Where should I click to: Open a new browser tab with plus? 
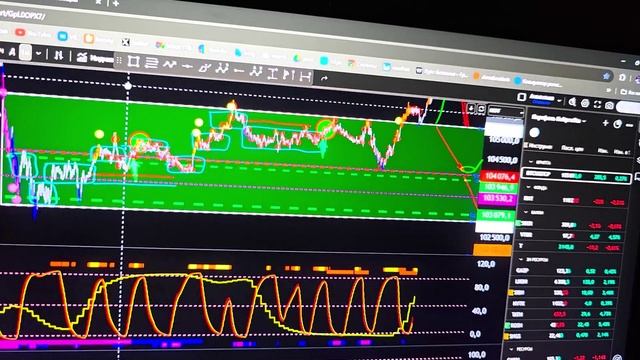(x=116, y=3)
